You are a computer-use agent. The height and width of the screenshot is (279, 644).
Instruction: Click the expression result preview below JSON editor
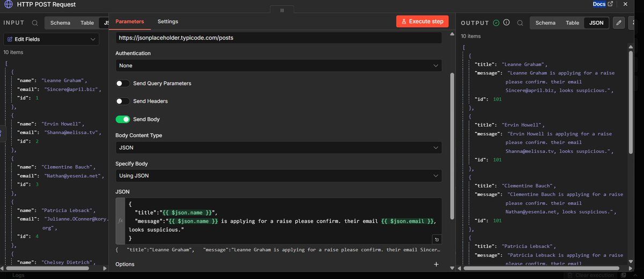[x=278, y=249]
